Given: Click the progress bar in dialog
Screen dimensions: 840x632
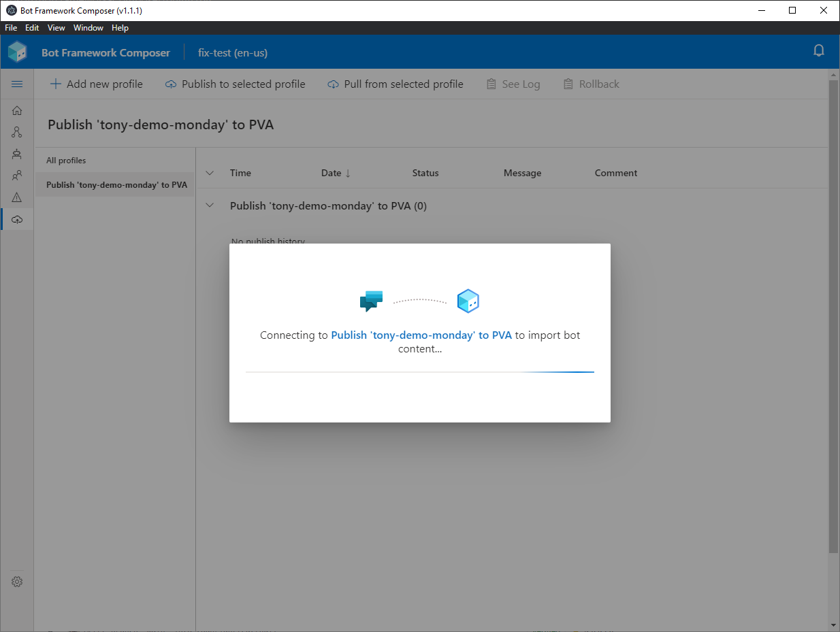Looking at the screenshot, I should point(420,372).
